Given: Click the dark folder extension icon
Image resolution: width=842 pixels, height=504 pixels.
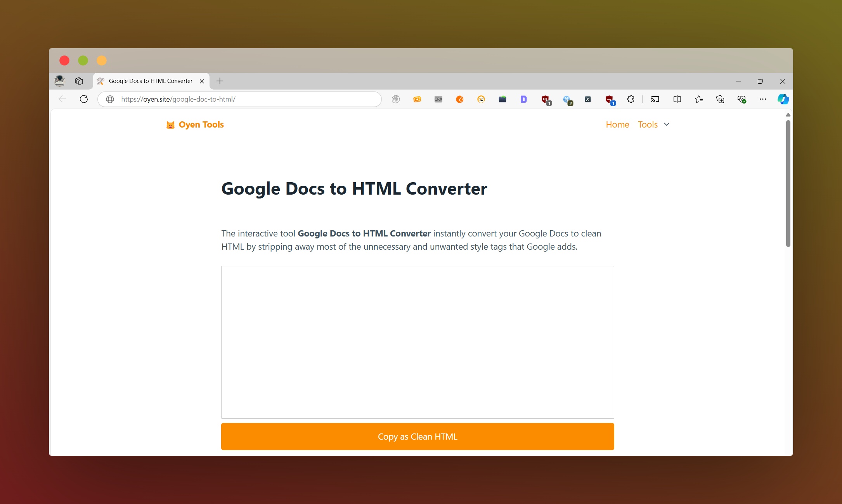Looking at the screenshot, I should click(x=502, y=99).
